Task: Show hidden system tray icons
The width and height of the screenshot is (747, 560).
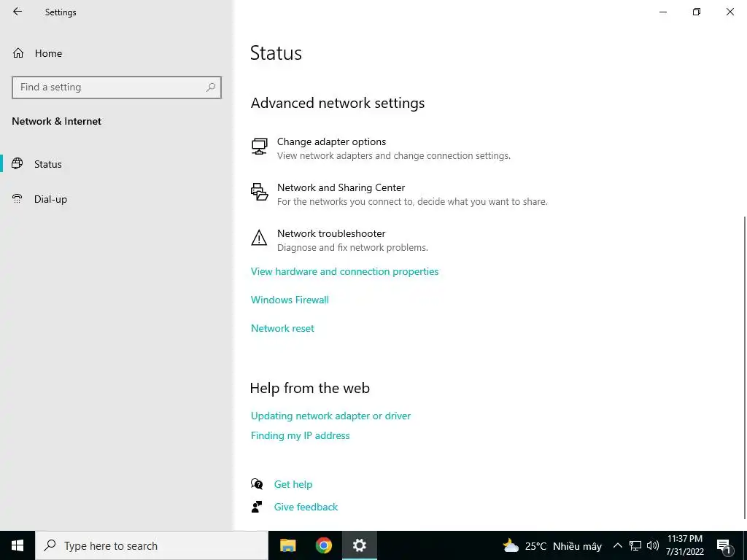Action: pos(617,545)
